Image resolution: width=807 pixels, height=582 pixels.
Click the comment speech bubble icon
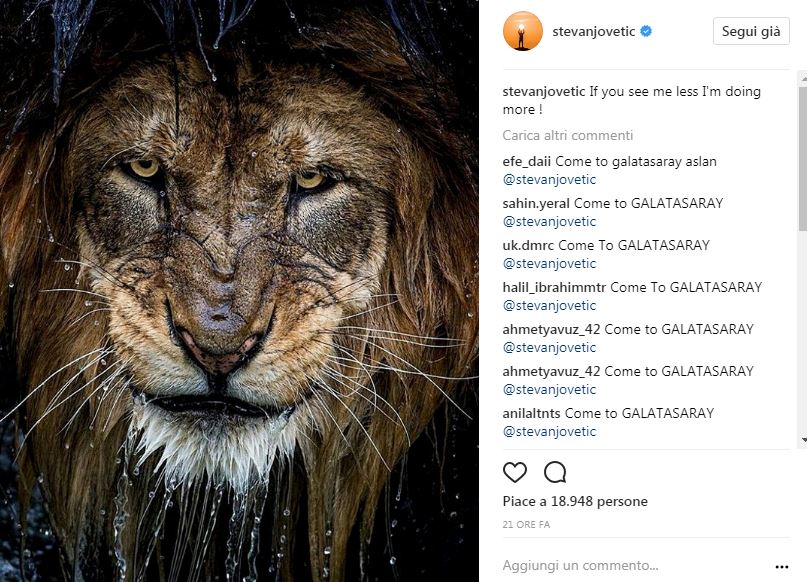[555, 472]
